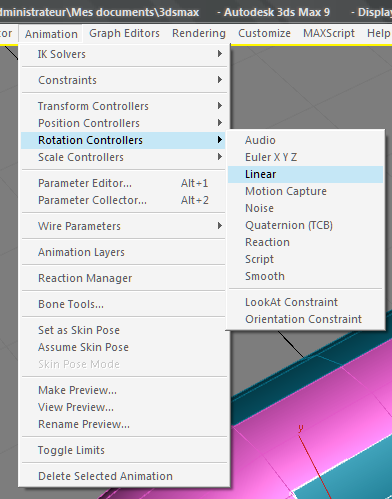Select Quaternion (TCB) controller

coord(305,225)
